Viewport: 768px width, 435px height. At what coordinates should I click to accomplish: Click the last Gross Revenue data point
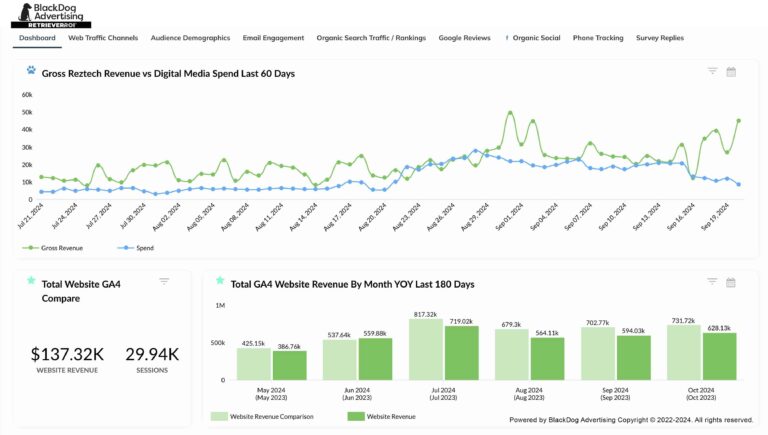point(739,121)
